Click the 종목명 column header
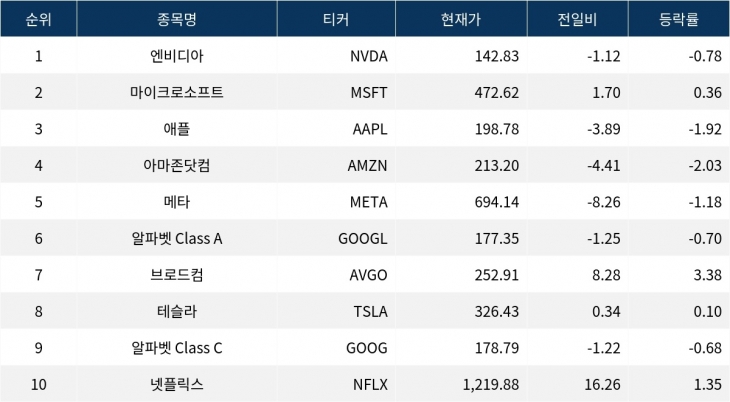 coord(177,19)
